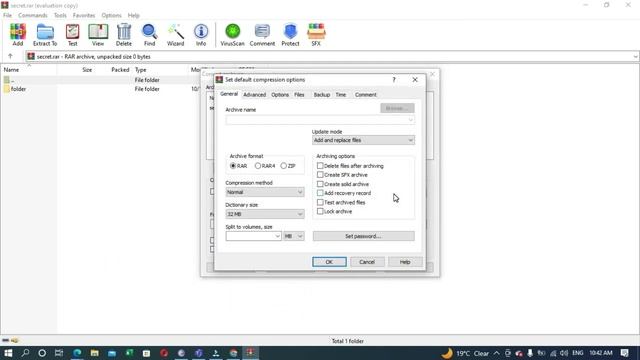Click the Extract To toolbar icon
The width and height of the screenshot is (640, 360).
pos(45,35)
